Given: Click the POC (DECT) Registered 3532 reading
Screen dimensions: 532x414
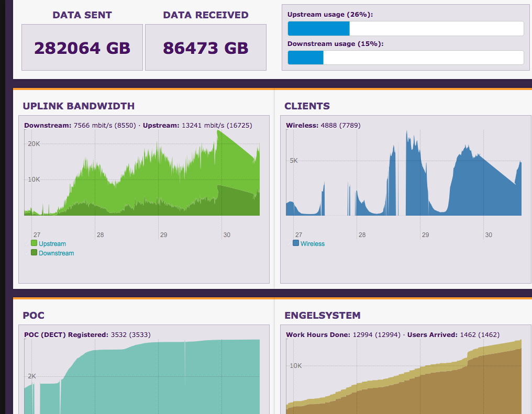Looking at the screenshot, I should 87,334.
